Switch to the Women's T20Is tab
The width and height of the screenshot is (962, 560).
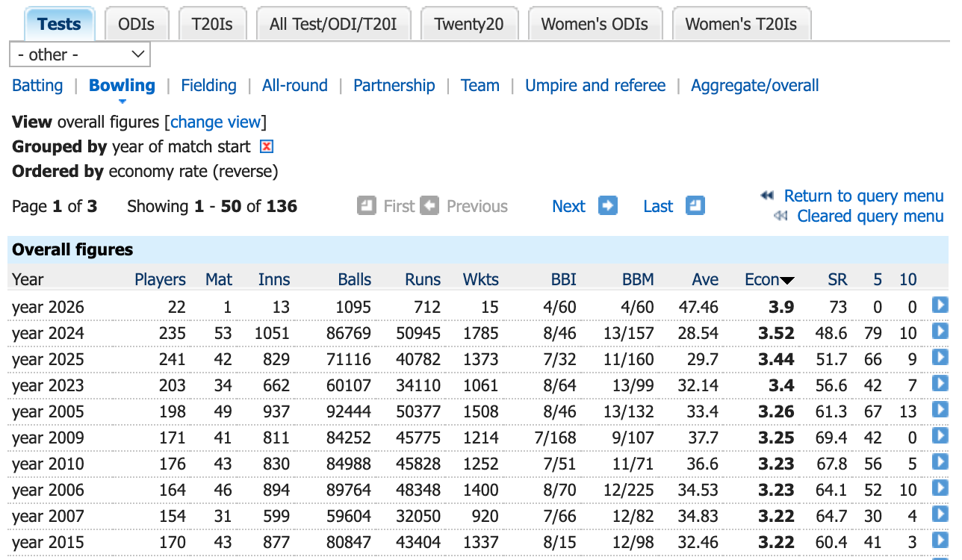741,24
